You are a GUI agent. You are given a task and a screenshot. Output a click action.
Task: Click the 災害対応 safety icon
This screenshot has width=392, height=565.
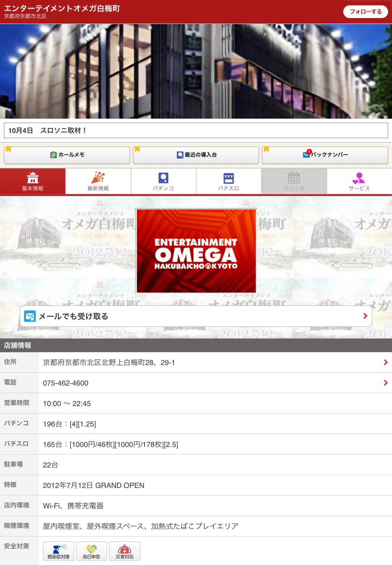125,551
